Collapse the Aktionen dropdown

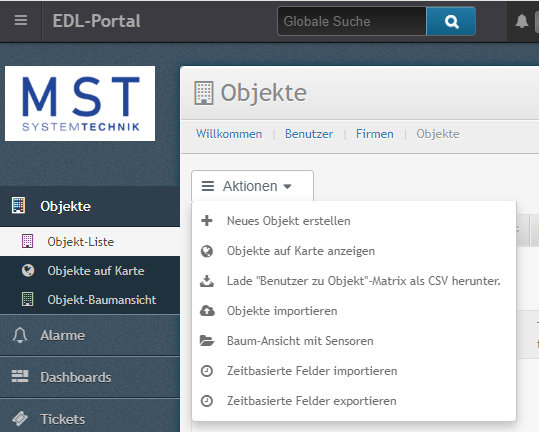pyautogui.click(x=252, y=186)
